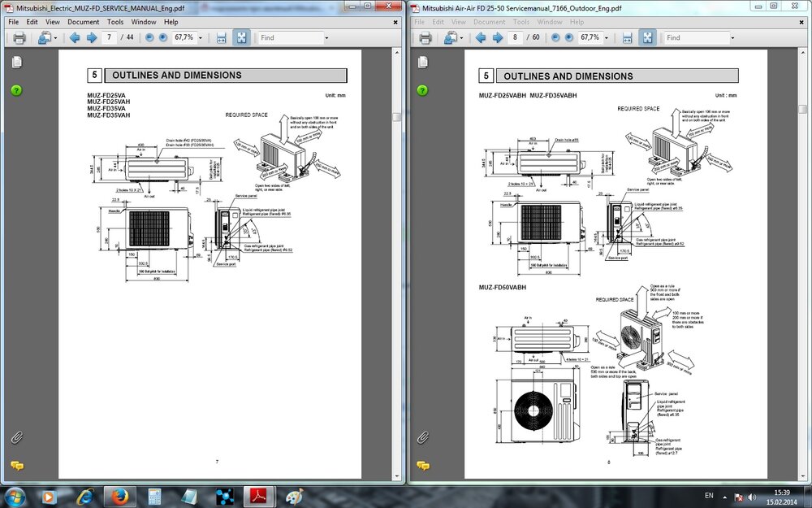Open Comments panel in left window sidebar
The width and height of the screenshot is (812, 508).
tap(16, 466)
